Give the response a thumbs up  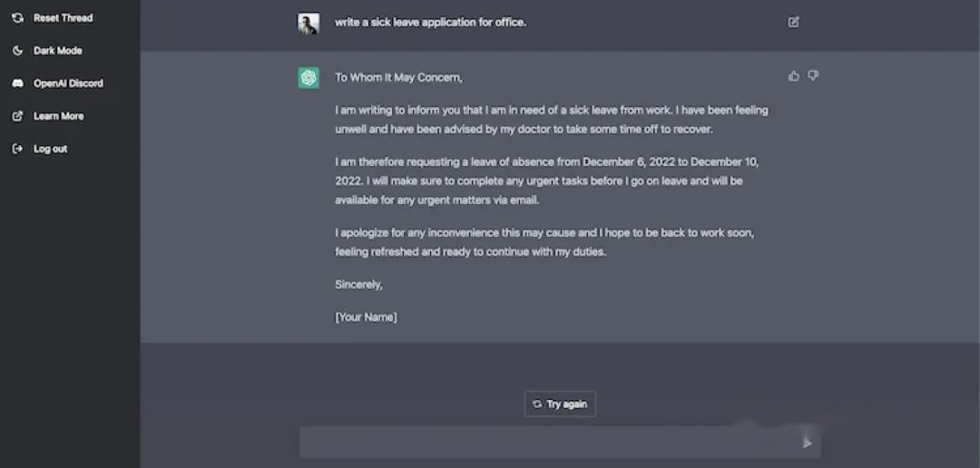point(794,76)
